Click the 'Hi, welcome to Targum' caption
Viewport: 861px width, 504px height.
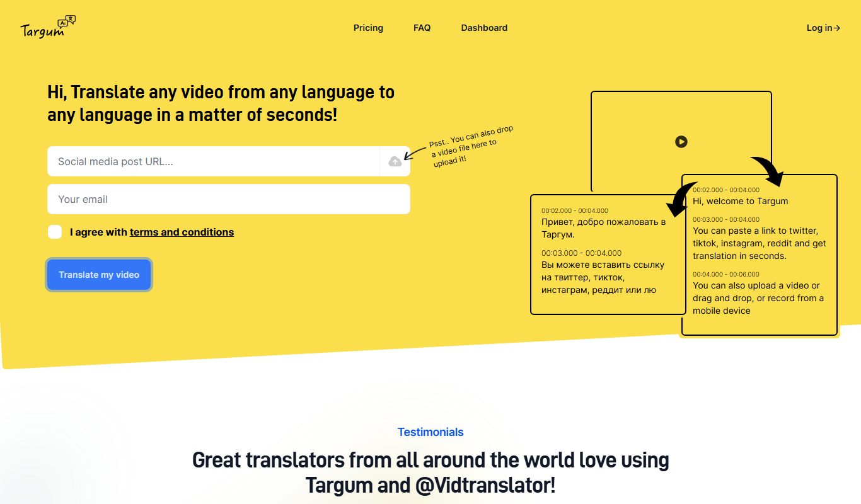pyautogui.click(x=741, y=201)
